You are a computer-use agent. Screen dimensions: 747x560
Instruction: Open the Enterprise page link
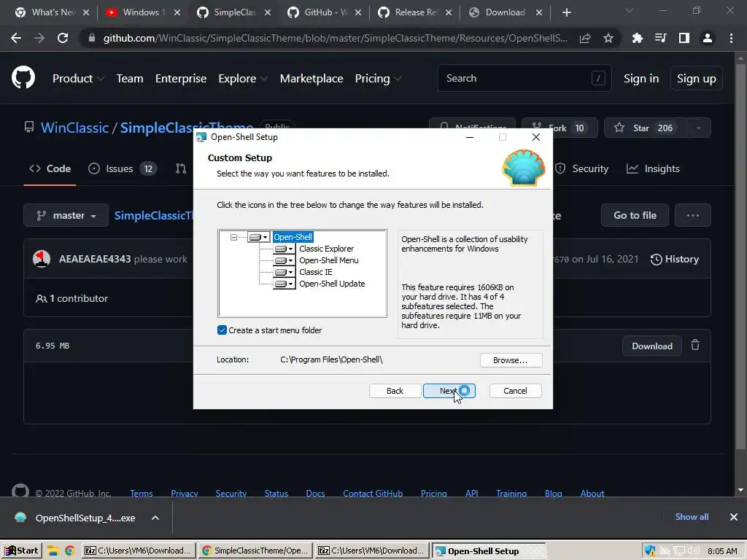pos(181,79)
